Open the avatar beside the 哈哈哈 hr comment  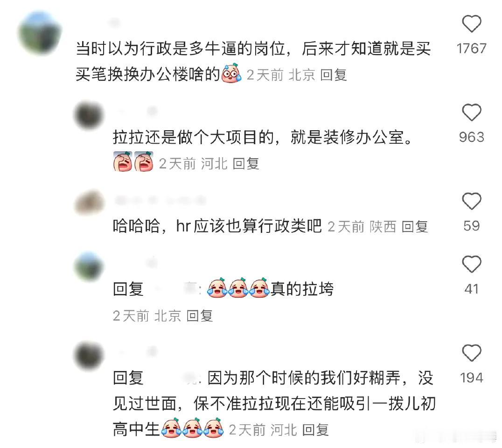click(89, 203)
